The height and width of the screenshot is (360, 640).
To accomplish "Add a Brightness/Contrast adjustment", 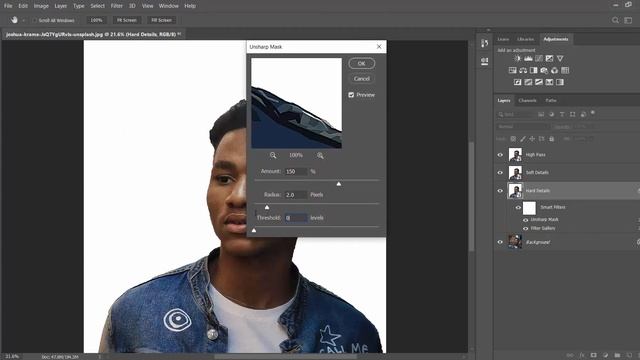I will [x=518, y=58].
